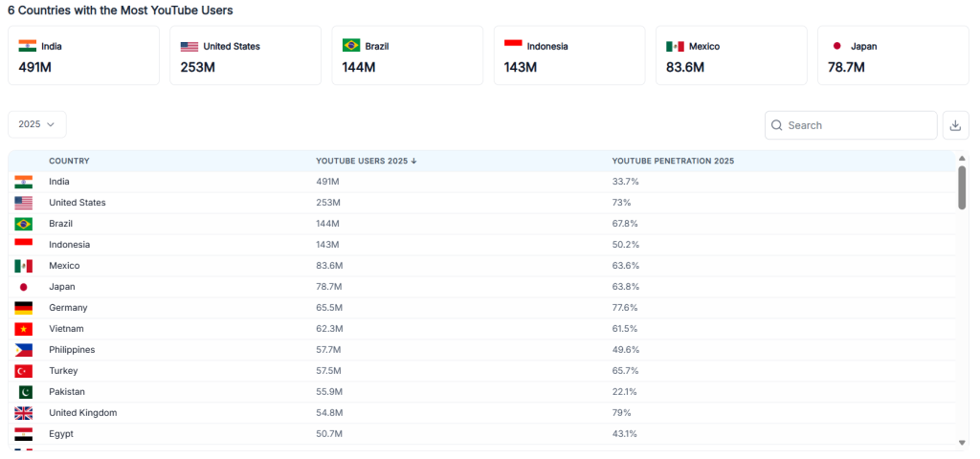Click 50.2% penetration for Indonesia
The image size is (980, 459).
[x=626, y=245]
